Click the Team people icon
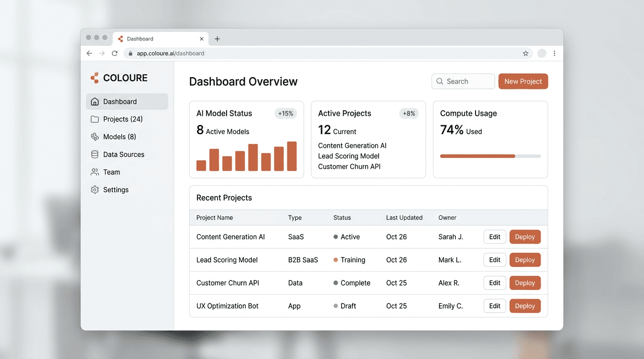The image size is (644, 359). (95, 172)
